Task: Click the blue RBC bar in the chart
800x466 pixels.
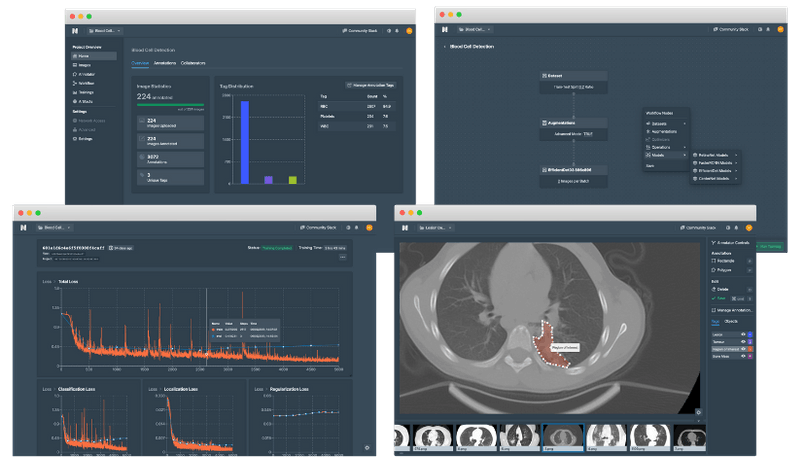Action: tap(245, 142)
